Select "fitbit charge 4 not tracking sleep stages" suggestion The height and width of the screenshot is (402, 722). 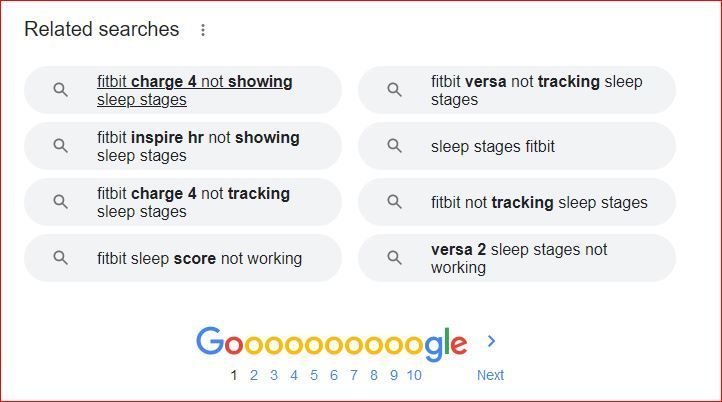(194, 202)
